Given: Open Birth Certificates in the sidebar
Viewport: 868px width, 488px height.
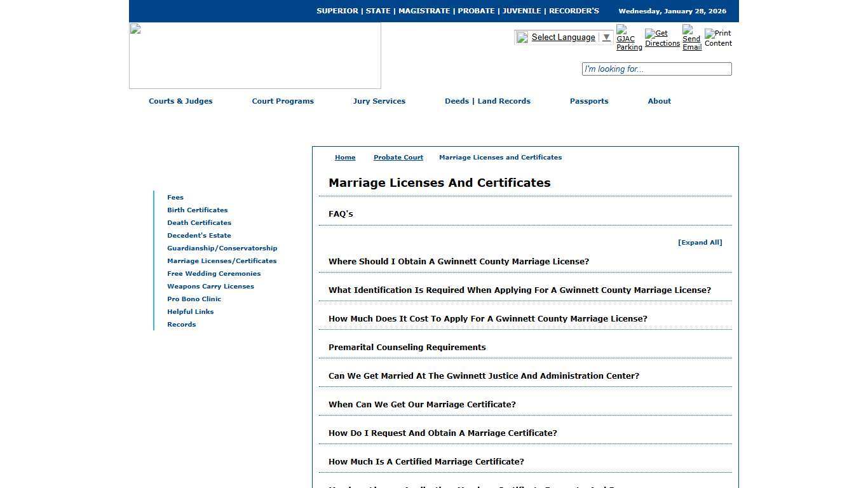Looking at the screenshot, I should (x=197, y=210).
